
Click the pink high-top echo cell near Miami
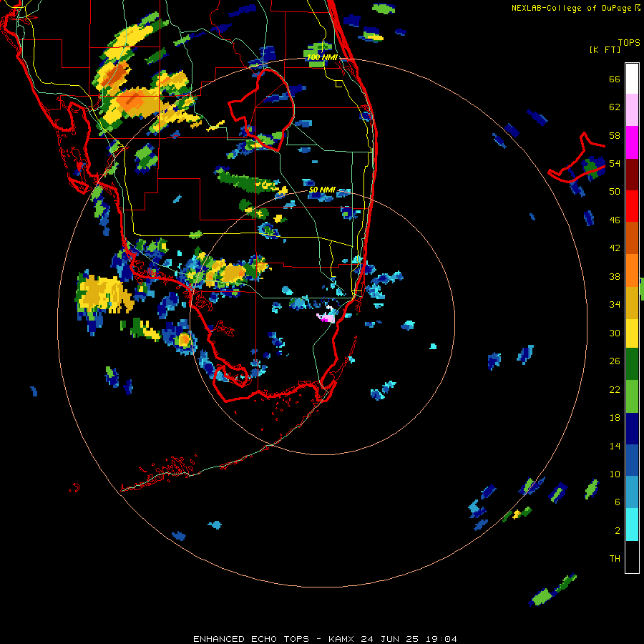point(326,317)
